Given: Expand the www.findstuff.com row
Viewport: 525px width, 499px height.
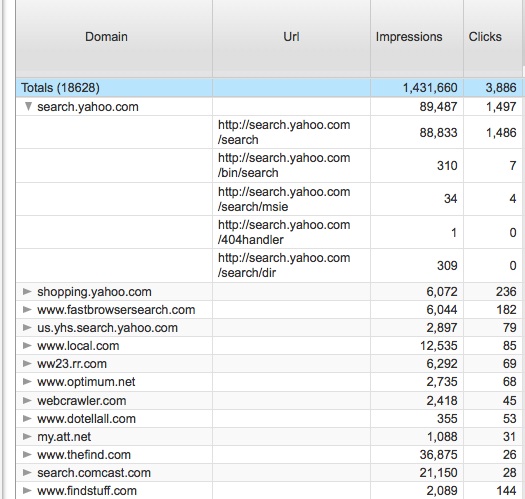Looking at the screenshot, I should click(x=27, y=491).
